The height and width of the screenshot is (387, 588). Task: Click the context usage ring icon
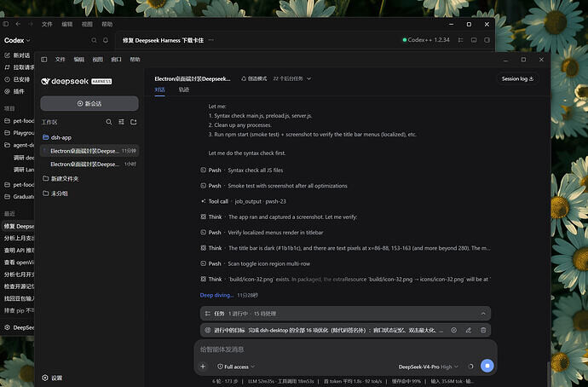(470, 367)
